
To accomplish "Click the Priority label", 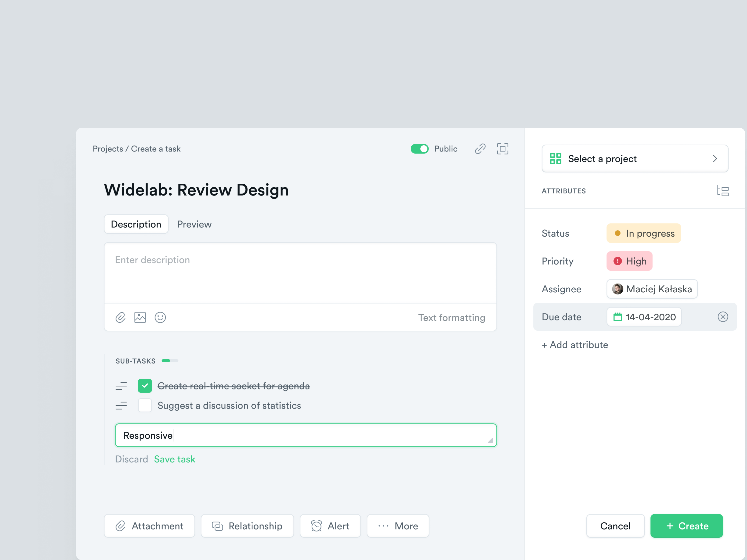I will (557, 261).
